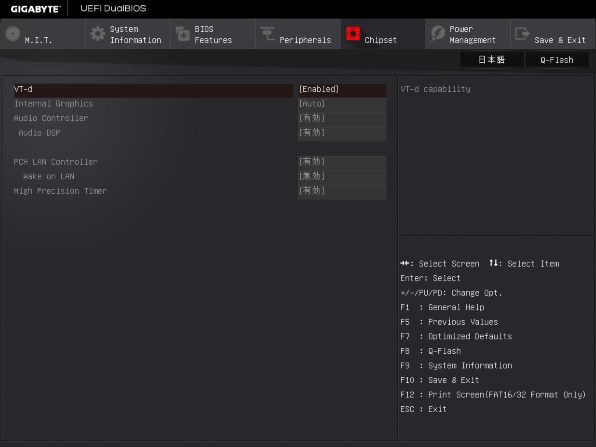Click the F8 Q-Flash hint line
Image resolution: width=596 pixels, height=447 pixels.
(x=431, y=351)
